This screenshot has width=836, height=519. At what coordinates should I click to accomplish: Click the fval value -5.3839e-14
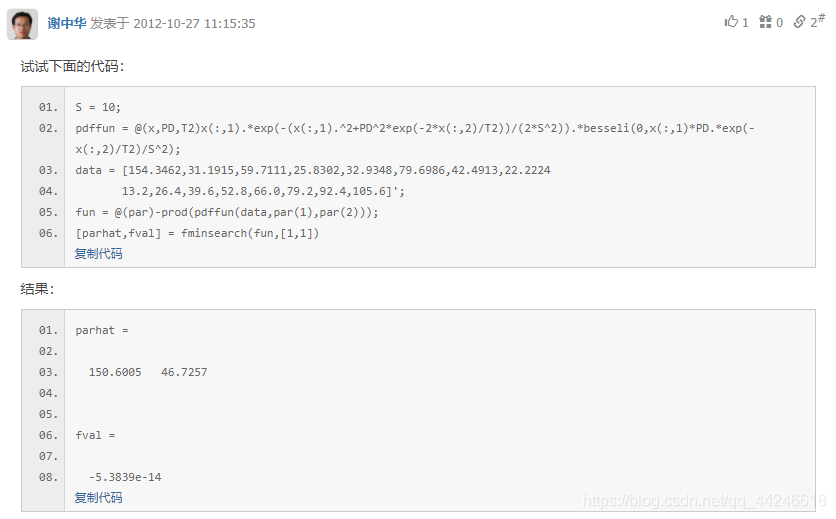click(125, 477)
